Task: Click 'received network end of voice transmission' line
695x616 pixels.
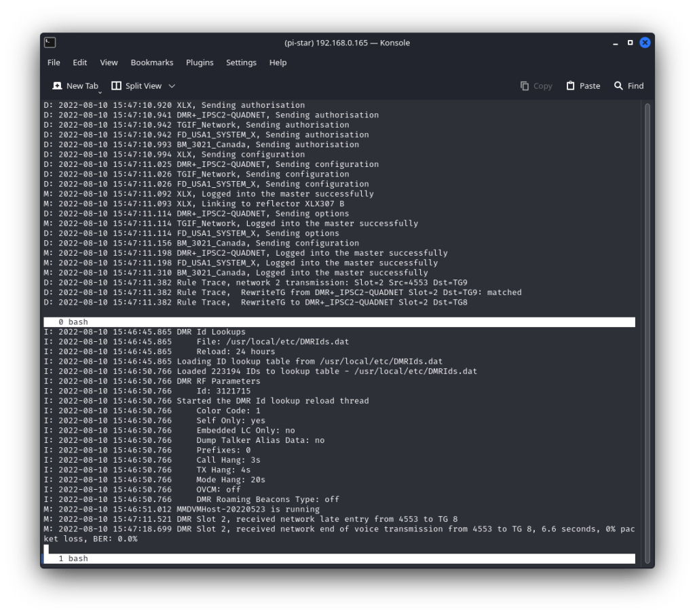Action: point(339,529)
